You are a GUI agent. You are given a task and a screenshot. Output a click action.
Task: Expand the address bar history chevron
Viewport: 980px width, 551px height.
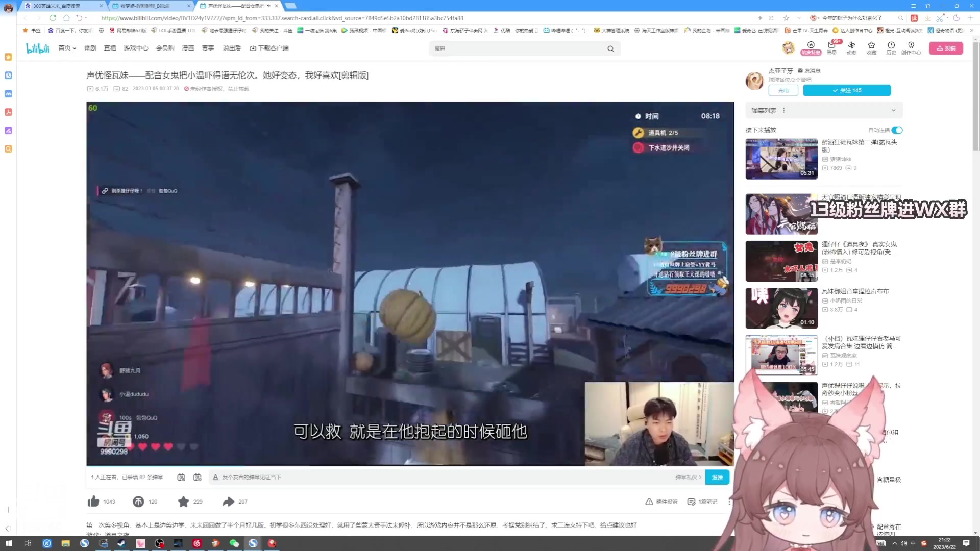799,18
